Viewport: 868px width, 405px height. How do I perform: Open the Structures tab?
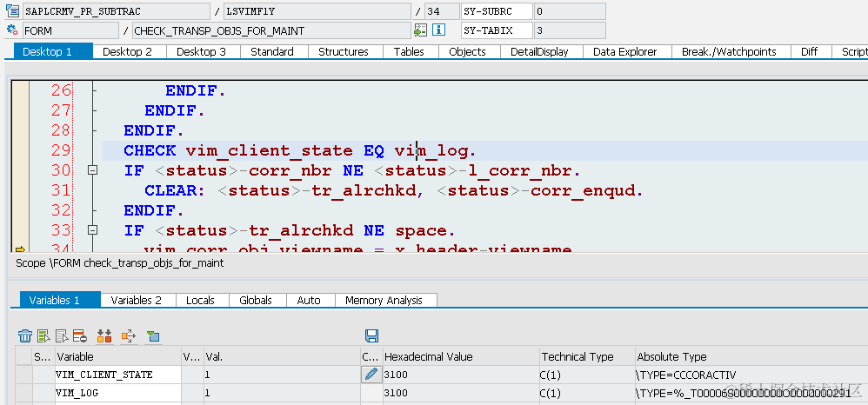[x=344, y=51]
